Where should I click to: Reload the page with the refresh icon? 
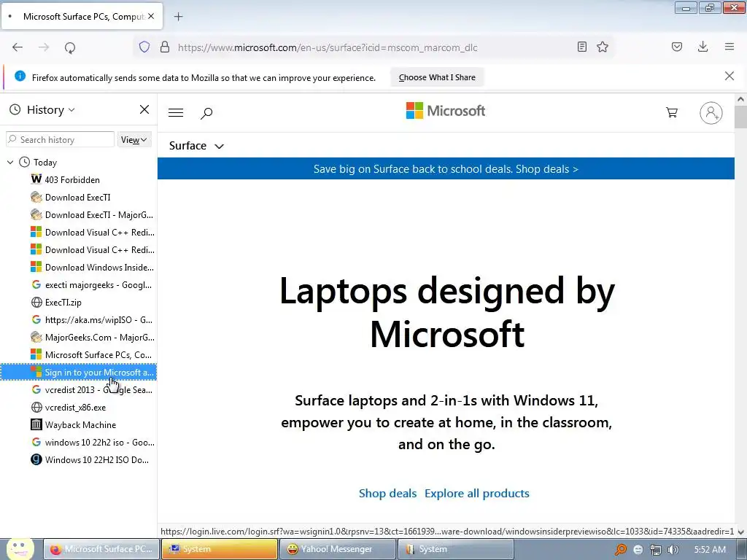(70, 47)
